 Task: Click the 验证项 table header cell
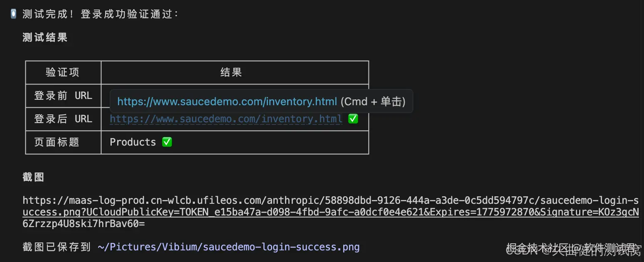coord(63,72)
